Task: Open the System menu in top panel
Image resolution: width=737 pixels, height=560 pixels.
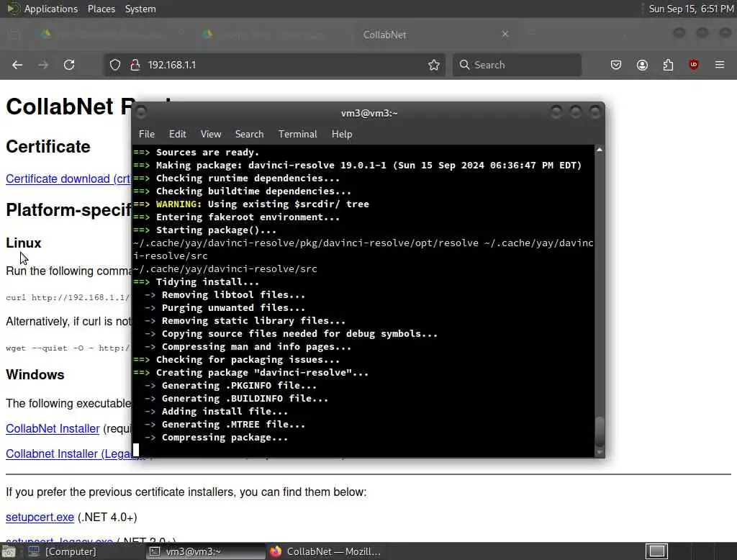Action: [140, 9]
